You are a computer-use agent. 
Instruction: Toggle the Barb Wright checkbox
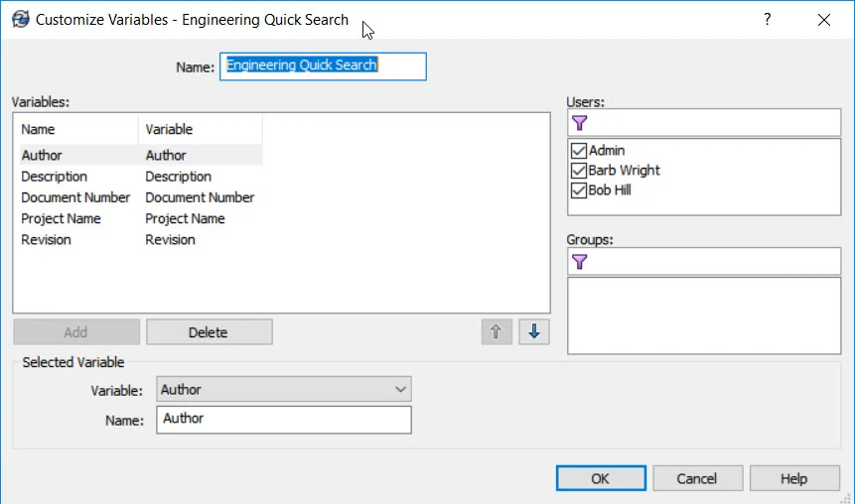click(x=579, y=171)
